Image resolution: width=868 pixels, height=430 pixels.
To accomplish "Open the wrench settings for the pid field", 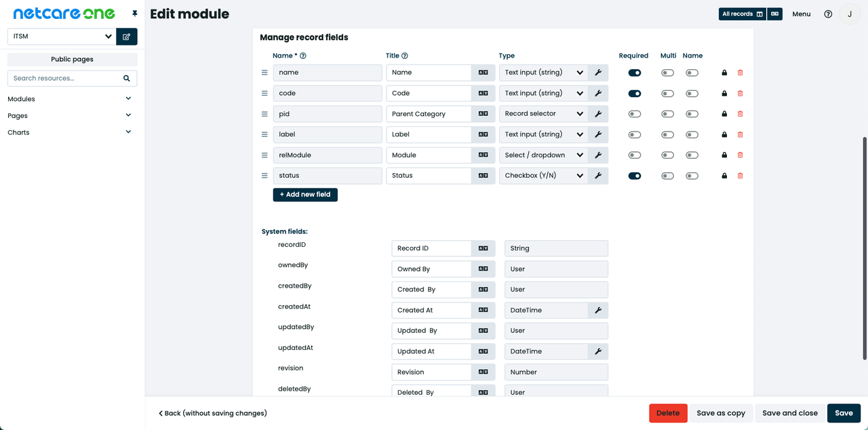I will [x=598, y=114].
